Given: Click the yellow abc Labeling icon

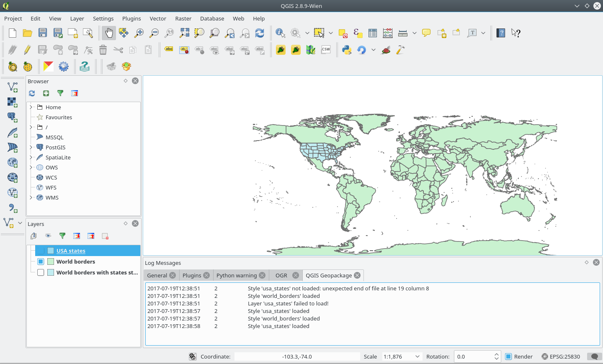Looking at the screenshot, I should pos(169,49).
